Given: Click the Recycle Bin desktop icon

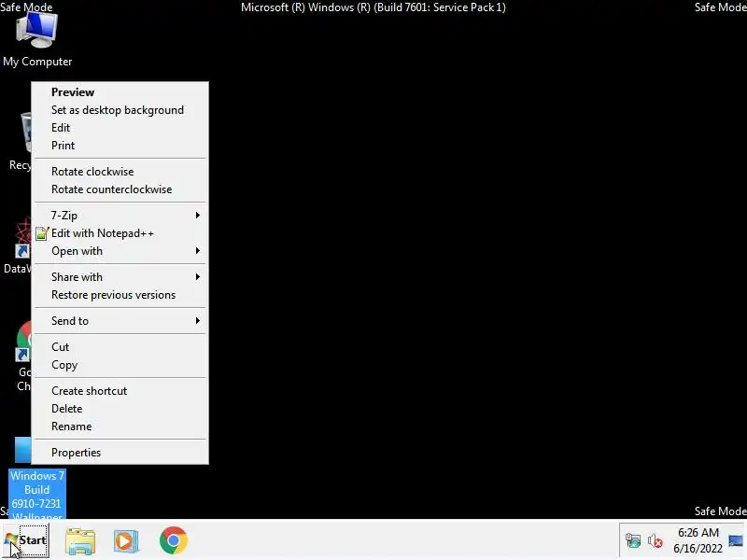Looking at the screenshot, I should coord(20,142).
